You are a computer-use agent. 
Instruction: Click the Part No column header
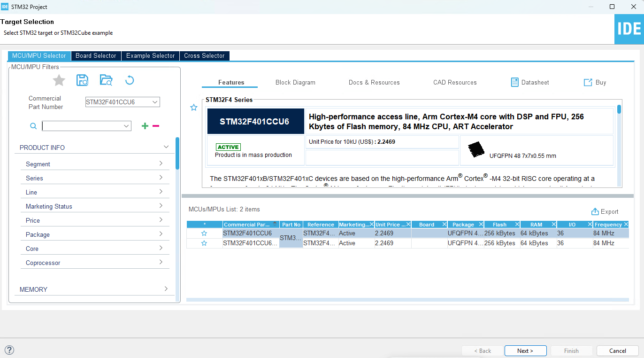[x=291, y=225]
